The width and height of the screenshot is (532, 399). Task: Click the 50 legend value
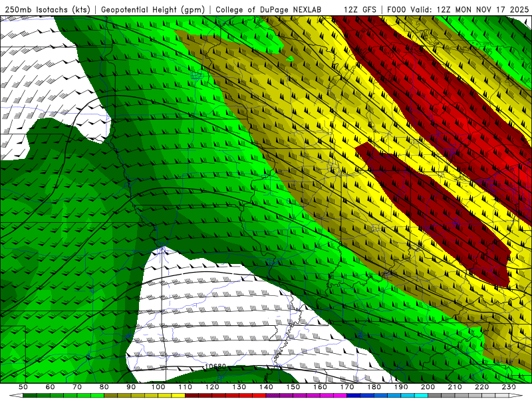23,387
